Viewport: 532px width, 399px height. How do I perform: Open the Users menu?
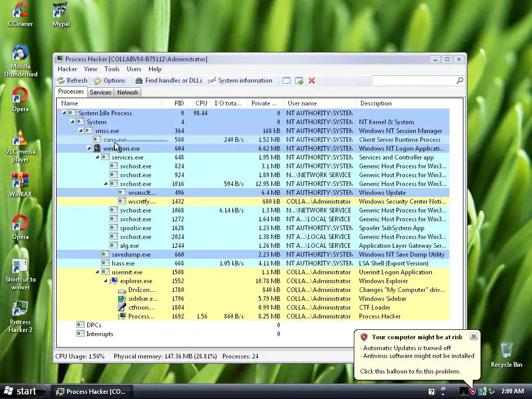134,69
